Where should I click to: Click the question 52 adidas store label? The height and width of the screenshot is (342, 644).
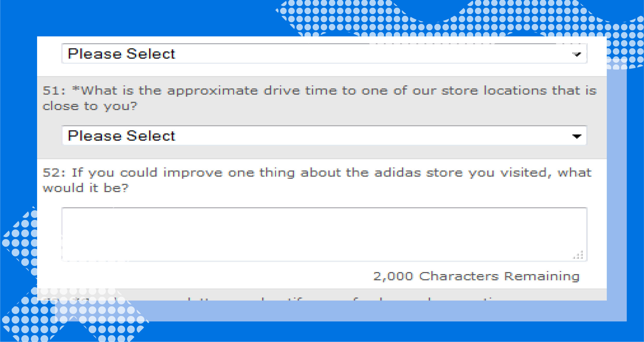(317, 180)
